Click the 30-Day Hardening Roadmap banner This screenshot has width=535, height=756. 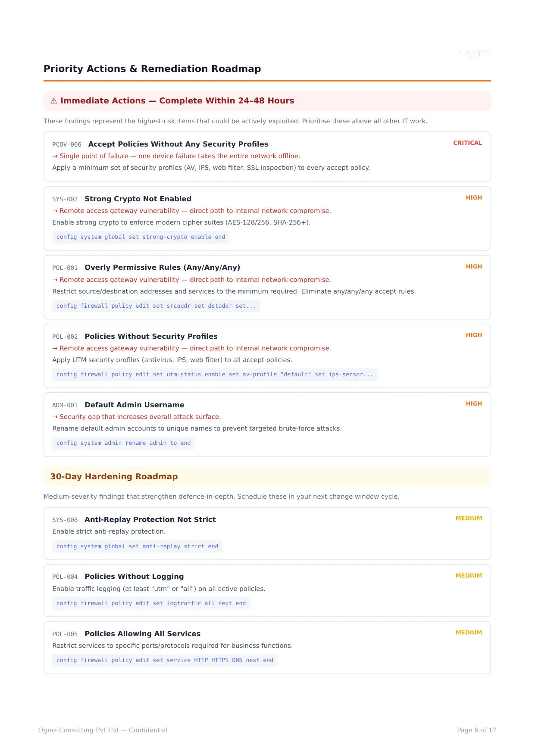267,477
